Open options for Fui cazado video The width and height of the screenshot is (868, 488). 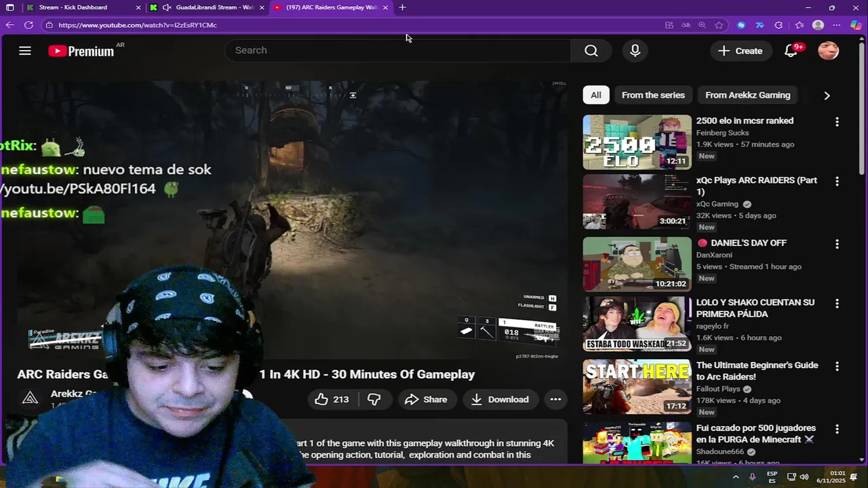pyautogui.click(x=837, y=429)
